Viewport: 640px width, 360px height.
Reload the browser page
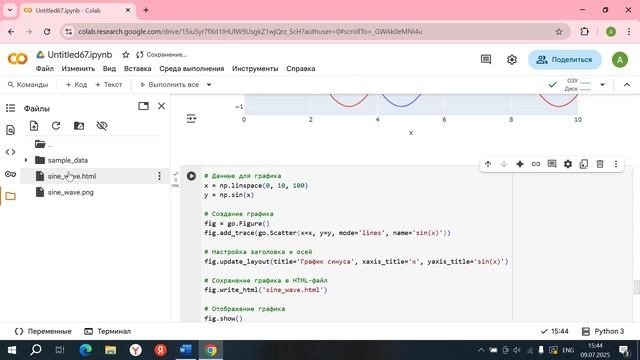pos(47,31)
